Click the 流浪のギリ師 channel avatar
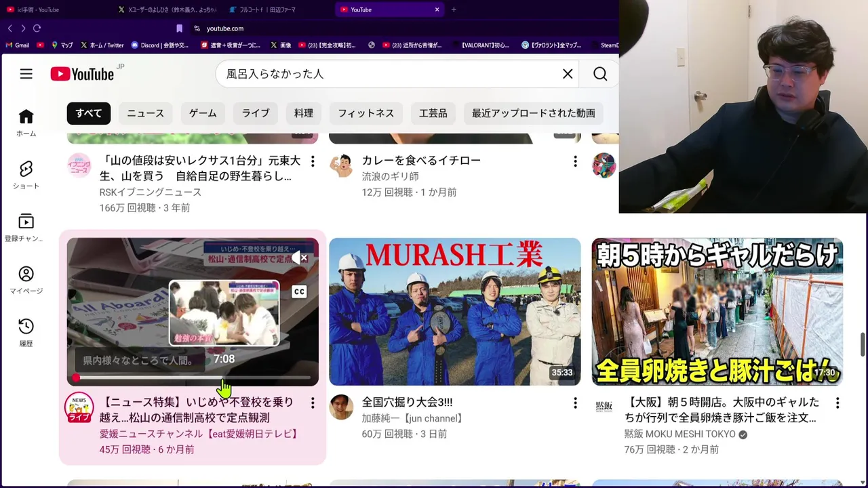The image size is (868, 488). (341, 165)
